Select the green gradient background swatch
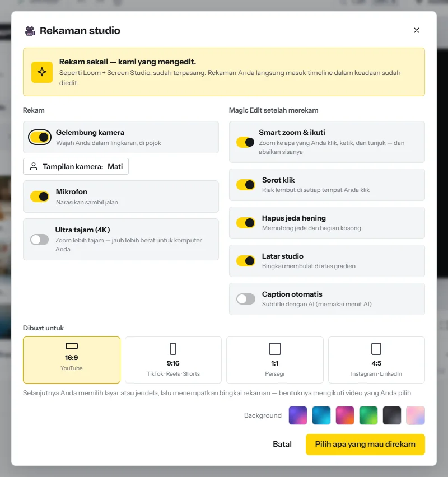448x477 pixels. [x=368, y=415]
